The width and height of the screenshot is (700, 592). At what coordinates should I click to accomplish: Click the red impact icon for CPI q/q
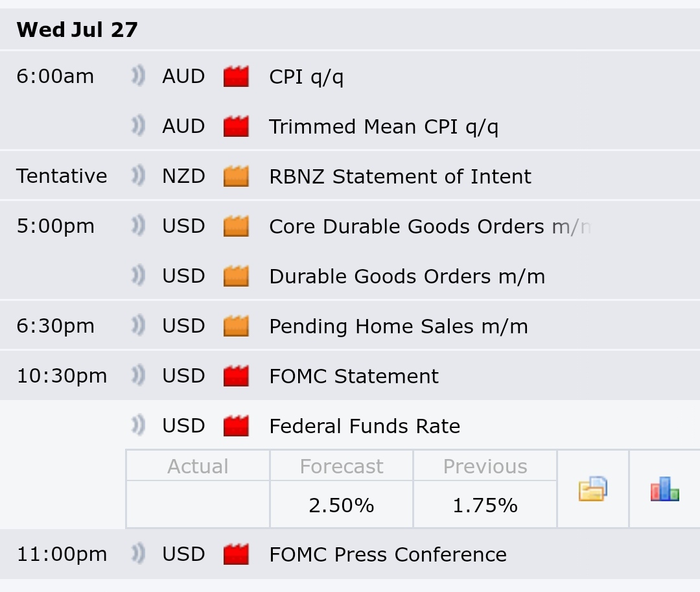(236, 77)
